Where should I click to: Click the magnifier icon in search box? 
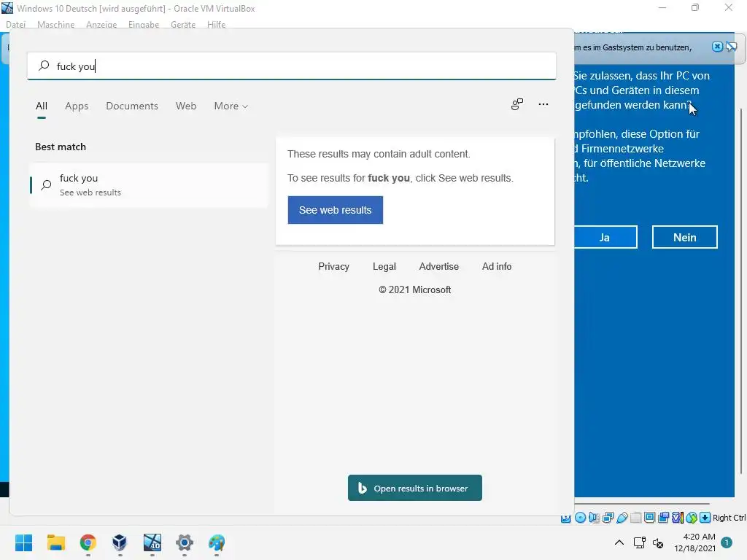pyautogui.click(x=44, y=66)
